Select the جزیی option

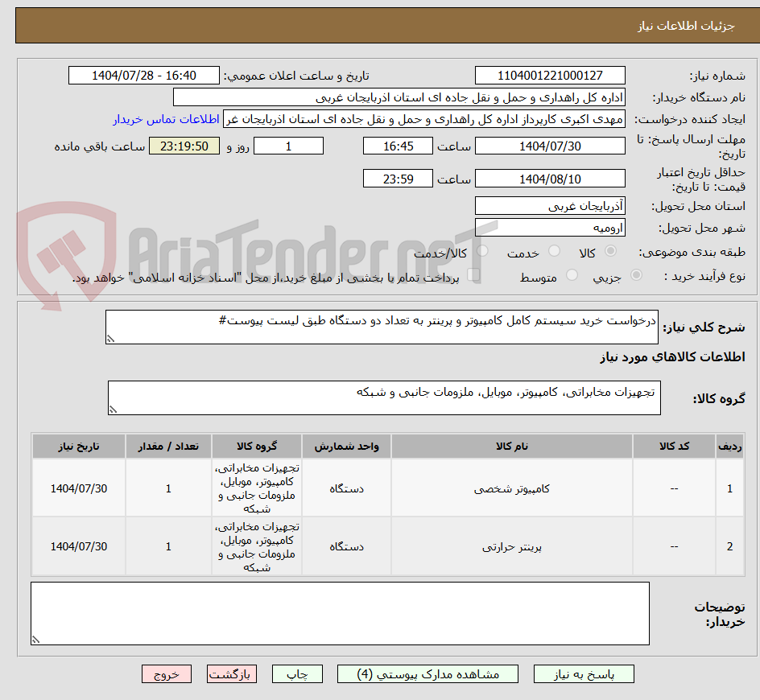(637, 274)
